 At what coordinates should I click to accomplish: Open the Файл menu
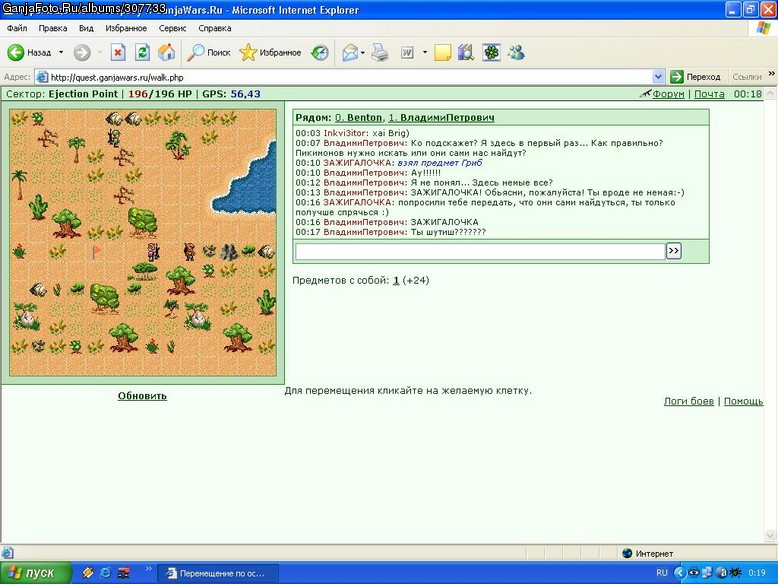[x=17, y=28]
